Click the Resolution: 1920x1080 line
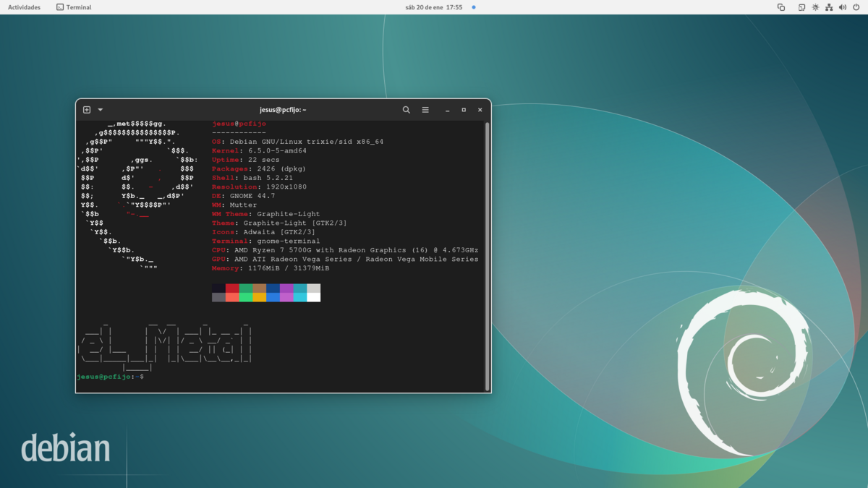868x488 pixels. tap(259, 187)
